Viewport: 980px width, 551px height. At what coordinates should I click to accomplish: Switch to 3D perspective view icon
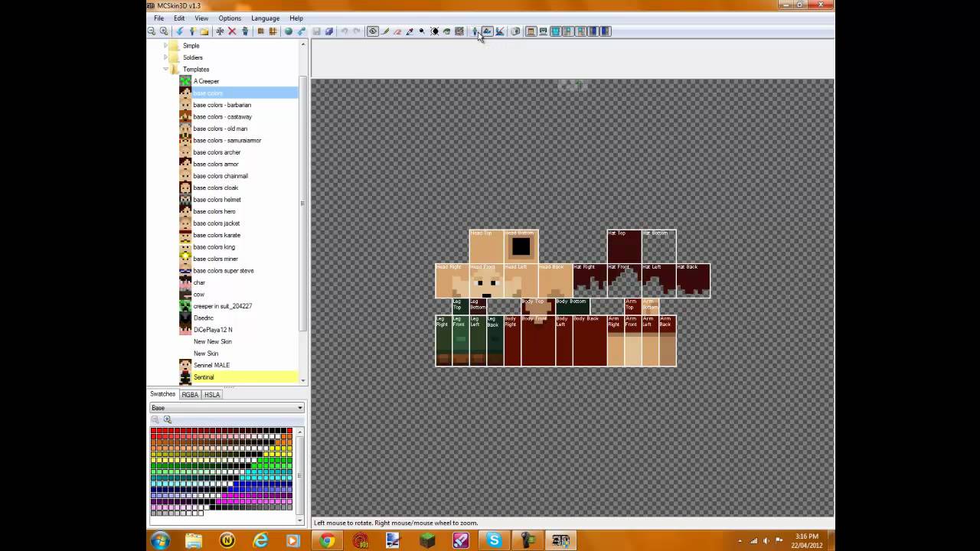pos(475,31)
